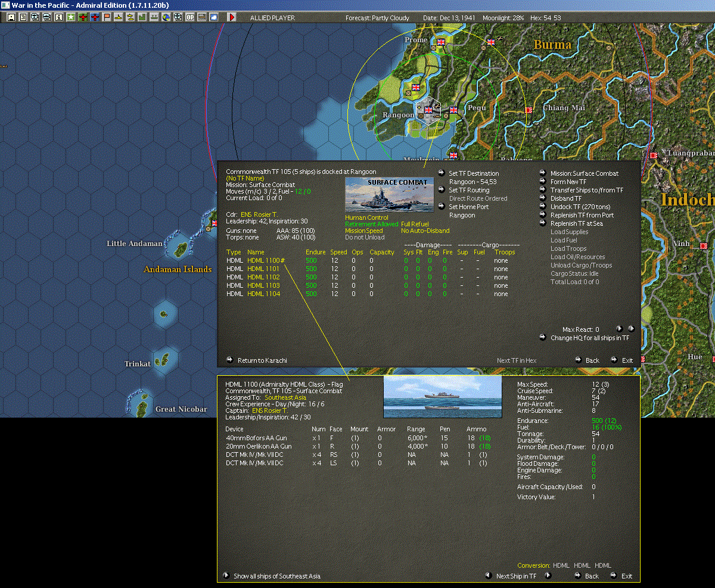Click the orange flag toolbar icon
The height and width of the screenshot is (588, 715).
click(x=107, y=17)
